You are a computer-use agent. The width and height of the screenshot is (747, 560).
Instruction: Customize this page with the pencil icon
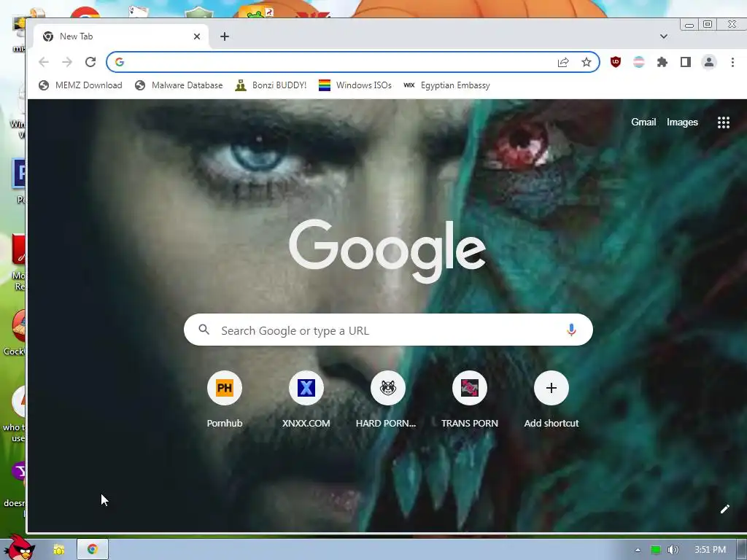724,509
